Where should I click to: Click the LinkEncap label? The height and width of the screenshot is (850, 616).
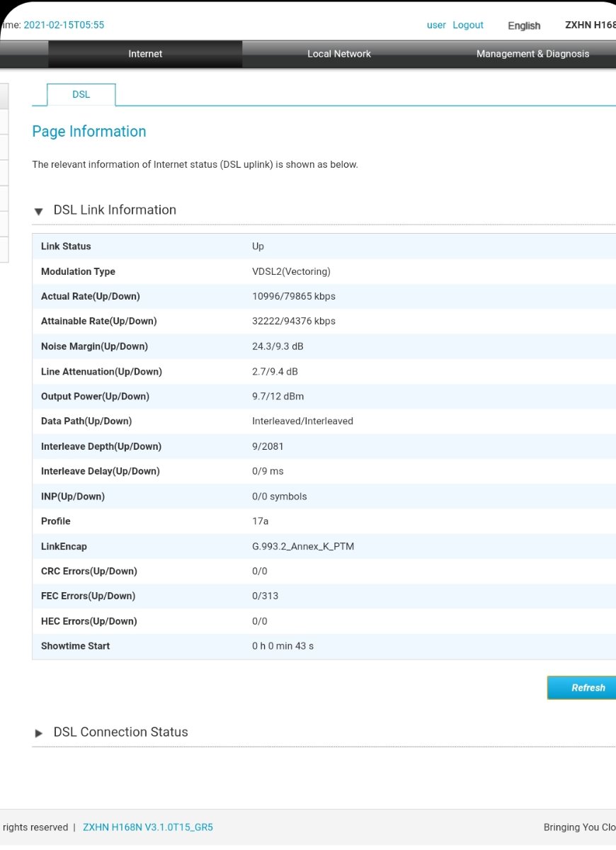click(64, 546)
